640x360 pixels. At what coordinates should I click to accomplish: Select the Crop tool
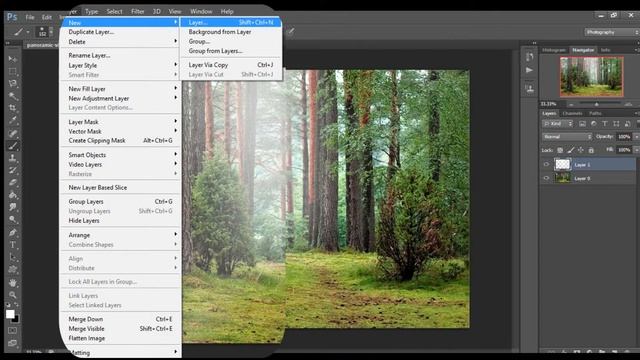[13, 108]
